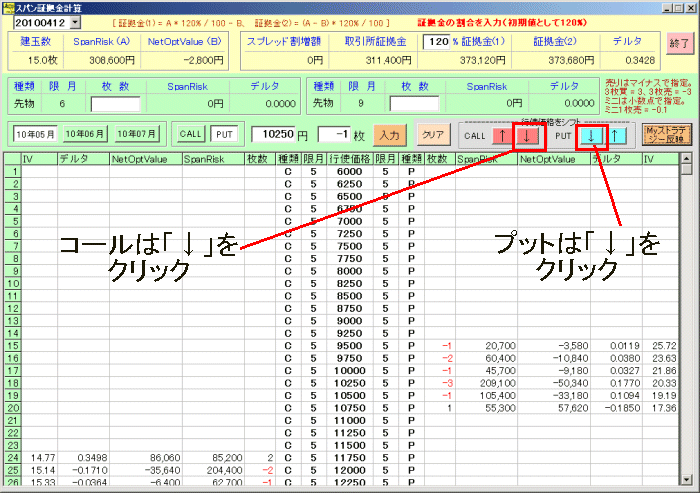Click strike price cell 10250
The height and width of the screenshot is (493, 700).
pos(350,383)
